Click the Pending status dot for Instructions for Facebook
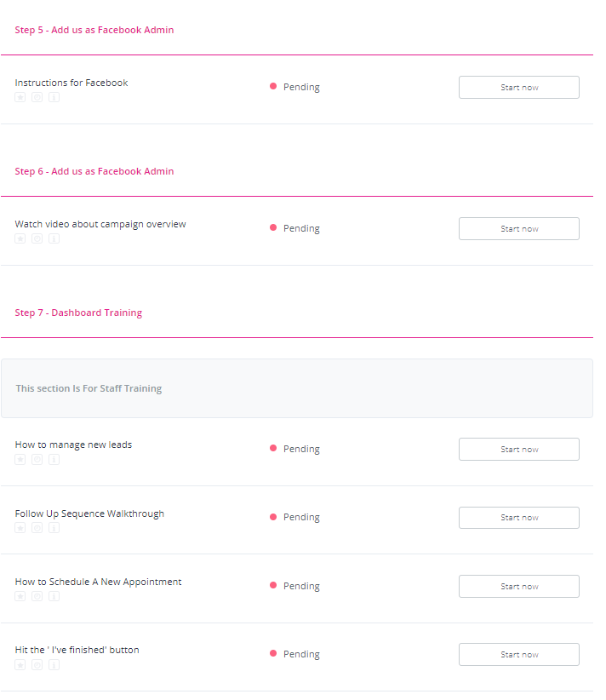The width and height of the screenshot is (606, 700). coord(273,86)
